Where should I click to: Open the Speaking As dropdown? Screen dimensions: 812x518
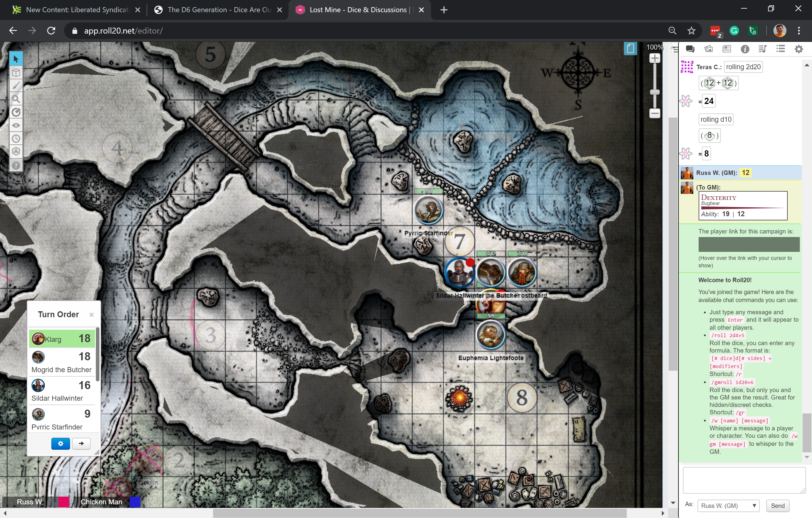point(728,506)
